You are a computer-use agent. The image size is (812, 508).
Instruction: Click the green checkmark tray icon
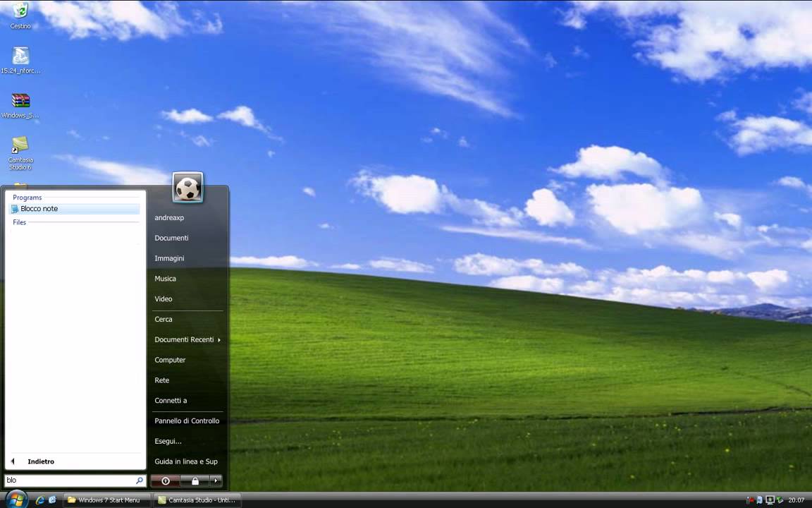coord(780,500)
